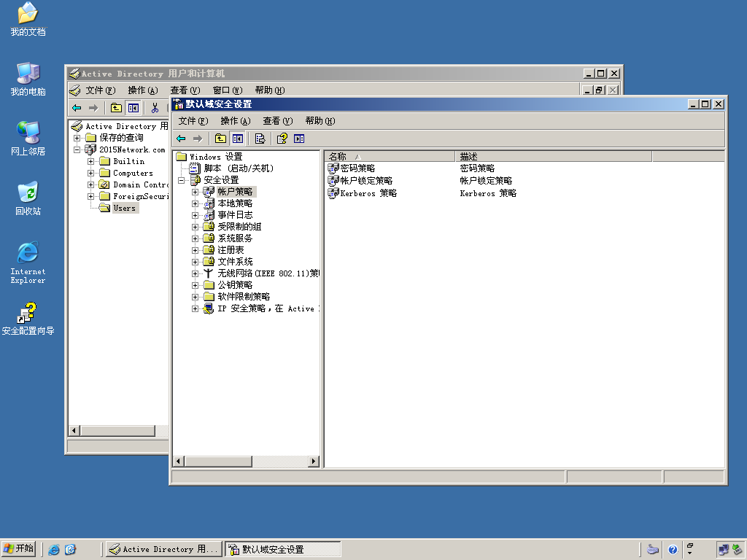Click Forward arrow in Active Directory window toolbar
Image resolution: width=747 pixels, height=560 pixels.
click(93, 108)
